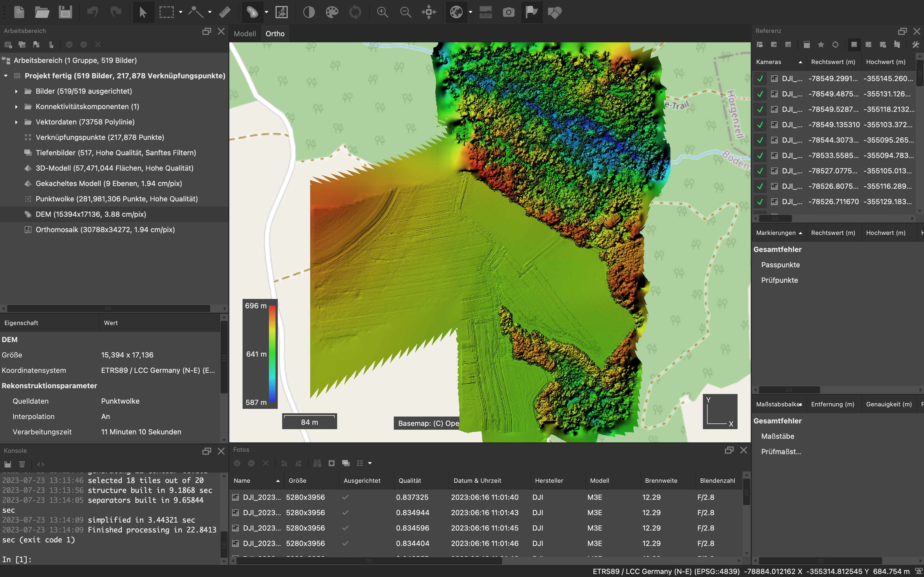Select the Ruler measurement tool
Image resolution: width=924 pixels, height=577 pixels.
(224, 12)
